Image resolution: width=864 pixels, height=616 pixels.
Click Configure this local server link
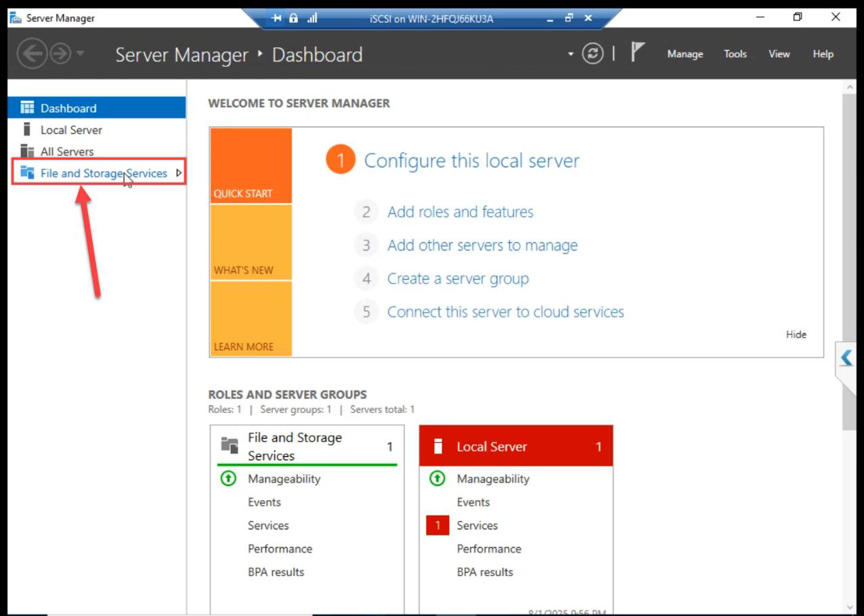click(x=472, y=160)
